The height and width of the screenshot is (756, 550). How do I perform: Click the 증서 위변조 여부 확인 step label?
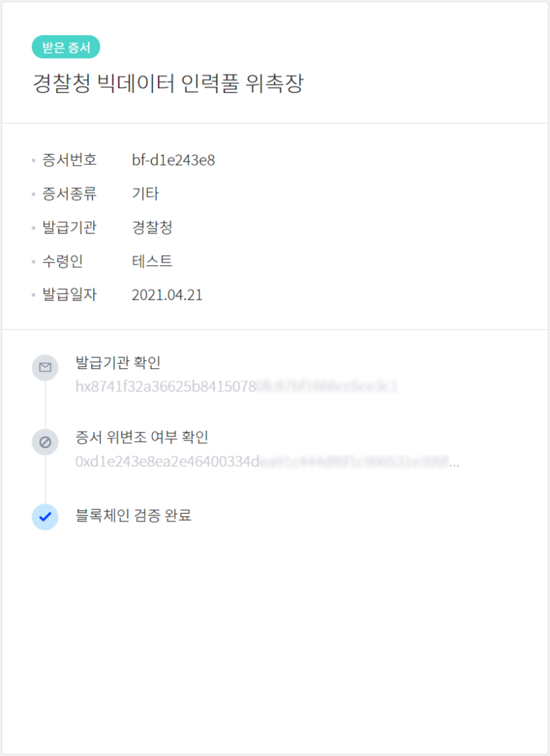pos(142,437)
